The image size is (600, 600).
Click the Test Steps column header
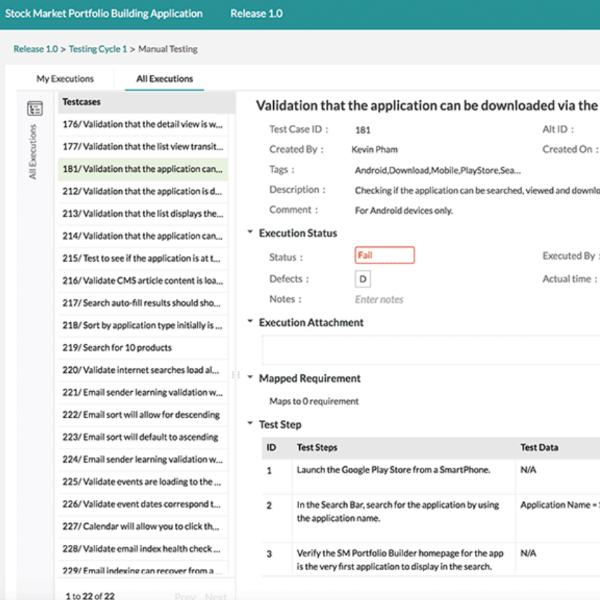pos(317,447)
